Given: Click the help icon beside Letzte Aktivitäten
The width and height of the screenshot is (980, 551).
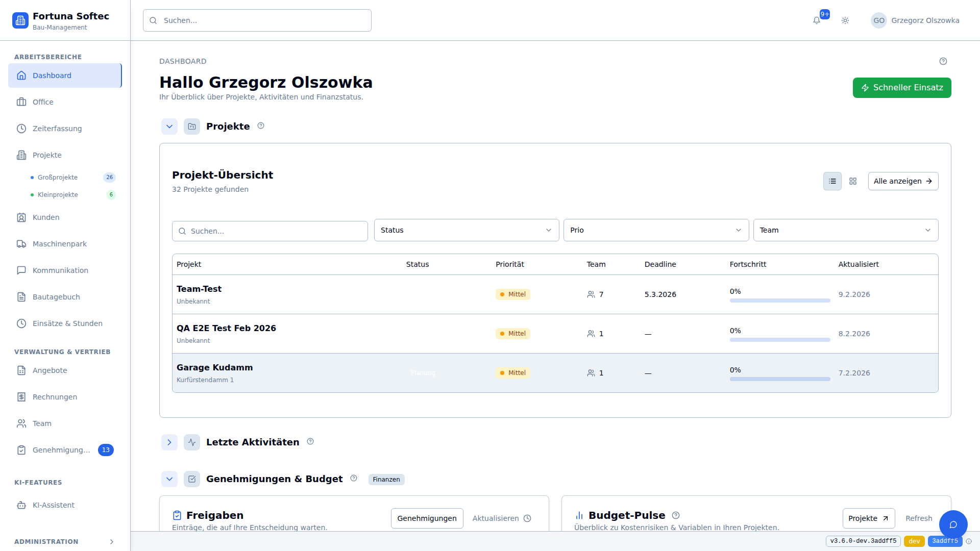Looking at the screenshot, I should pyautogui.click(x=310, y=442).
